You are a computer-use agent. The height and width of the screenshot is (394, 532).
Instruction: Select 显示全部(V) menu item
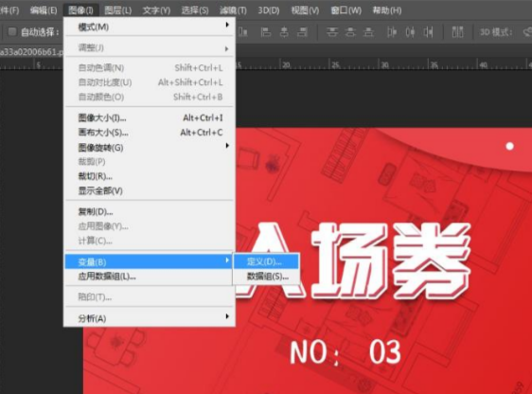pyautogui.click(x=150, y=190)
